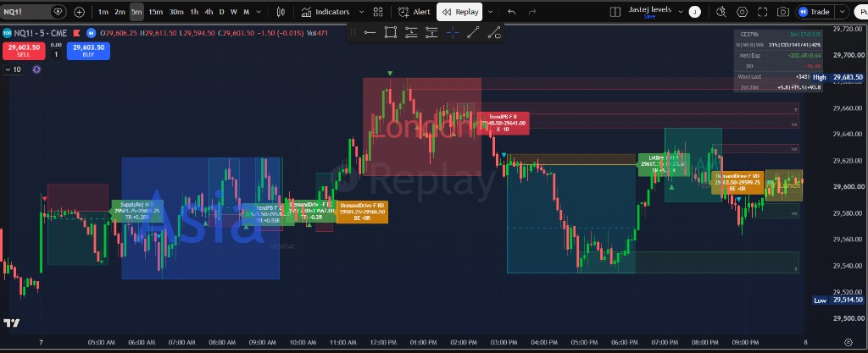The width and height of the screenshot is (868, 353).
Task: Switch to the Weekly (W) timeframe
Action: tap(234, 12)
